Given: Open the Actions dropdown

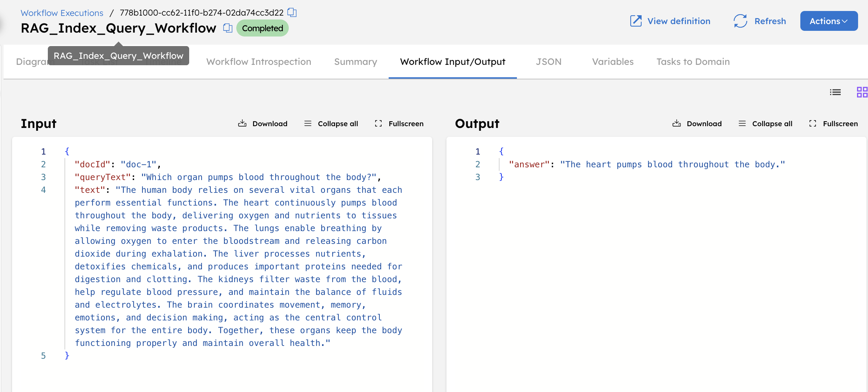Looking at the screenshot, I should coord(829,21).
